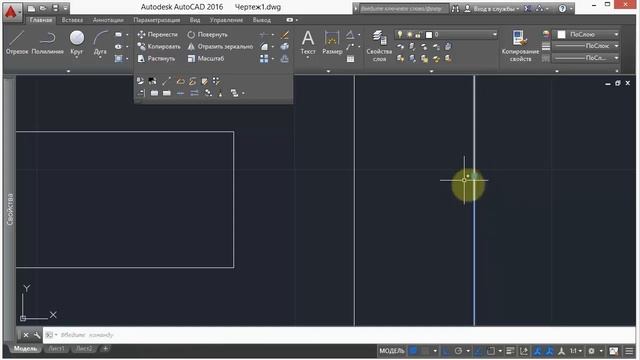
Task: Toggle layer lock padlock icon
Action: [x=418, y=35]
